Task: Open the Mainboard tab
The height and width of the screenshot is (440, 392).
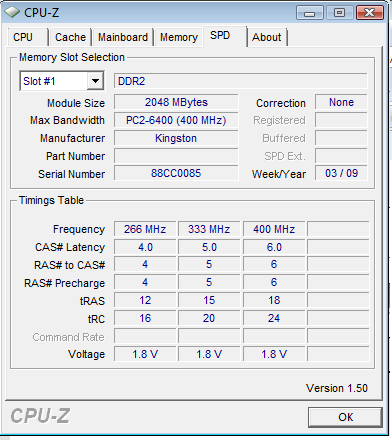Action: tap(123, 37)
